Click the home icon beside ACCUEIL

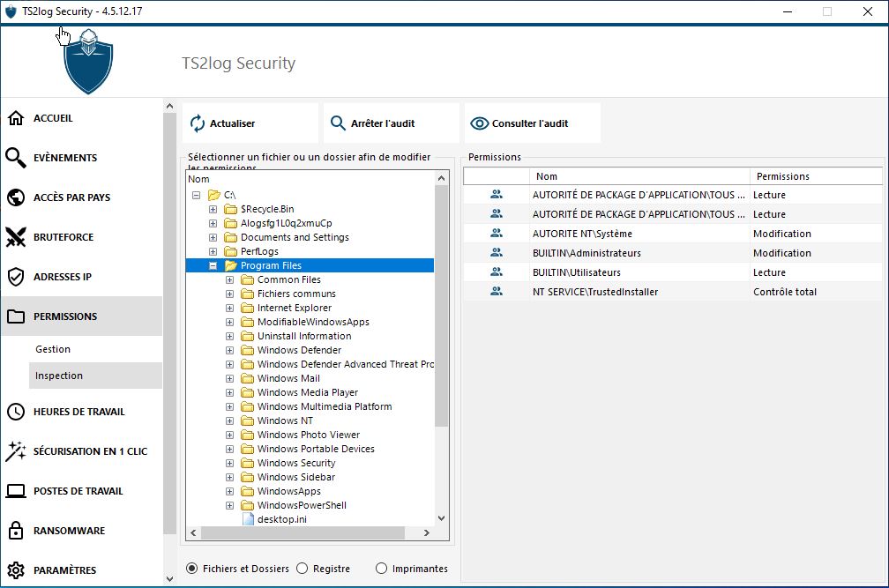(16, 118)
